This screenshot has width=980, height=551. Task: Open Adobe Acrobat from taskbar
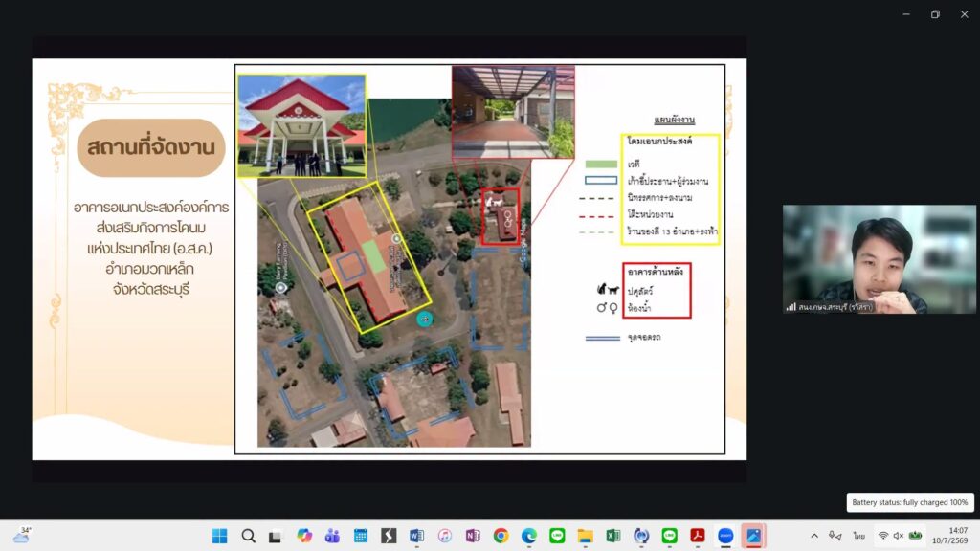(x=698, y=536)
